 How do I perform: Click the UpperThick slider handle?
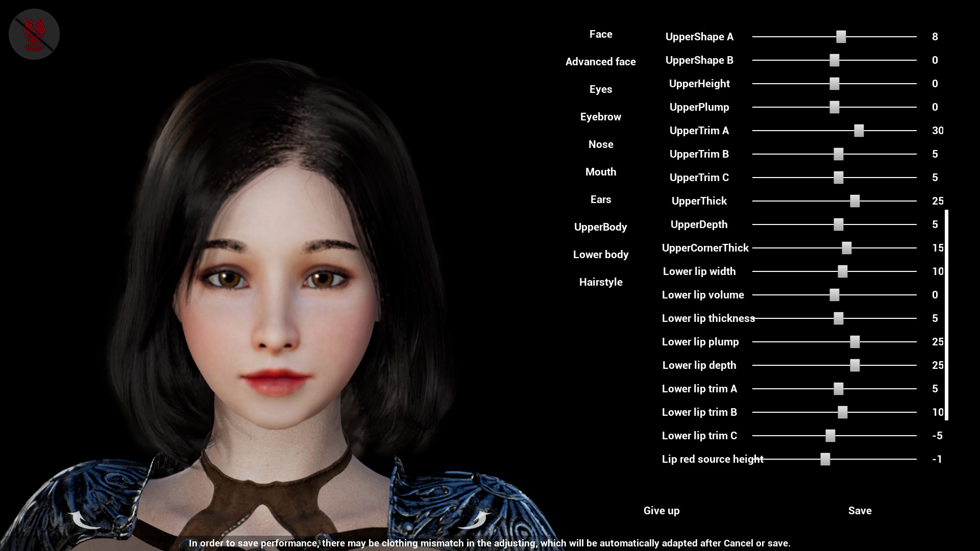coord(855,201)
